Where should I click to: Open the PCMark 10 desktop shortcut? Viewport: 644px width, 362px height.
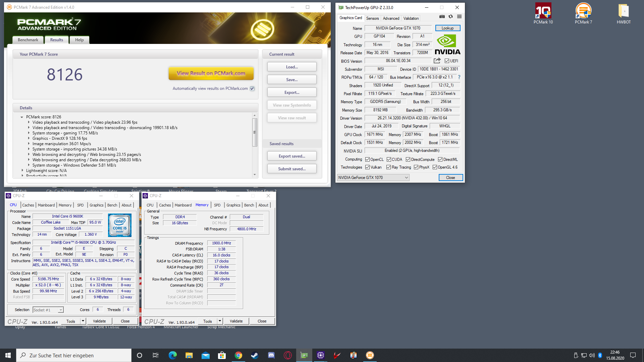coord(543,13)
